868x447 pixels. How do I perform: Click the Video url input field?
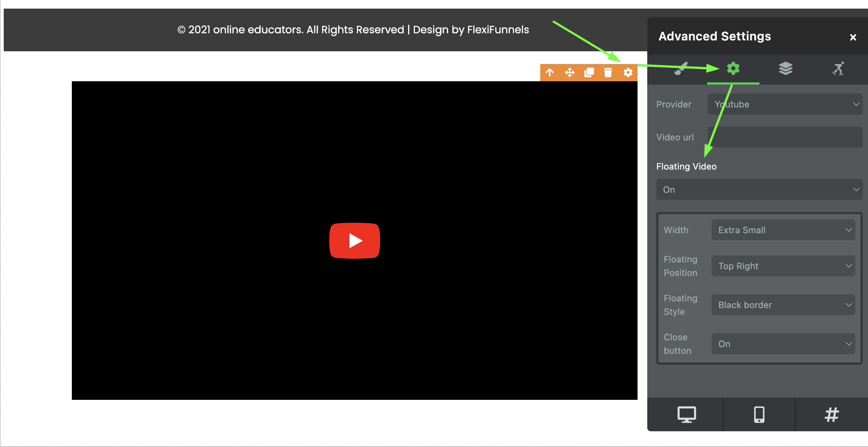(785, 137)
